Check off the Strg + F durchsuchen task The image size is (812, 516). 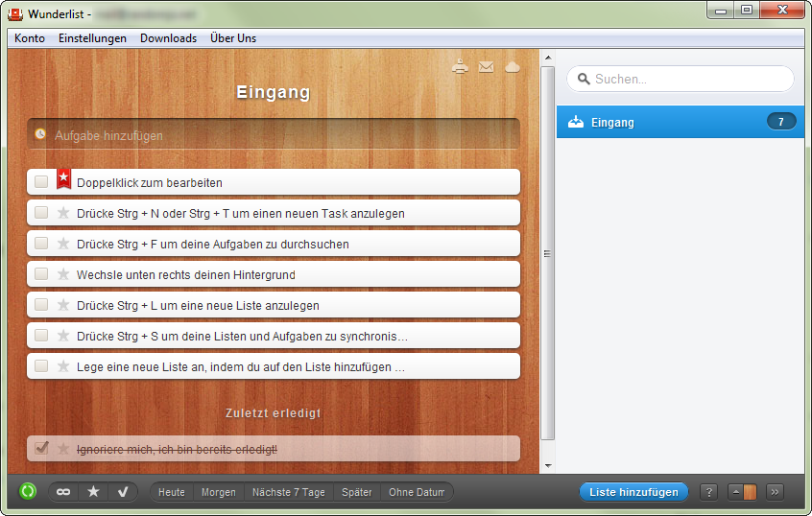click(41, 244)
